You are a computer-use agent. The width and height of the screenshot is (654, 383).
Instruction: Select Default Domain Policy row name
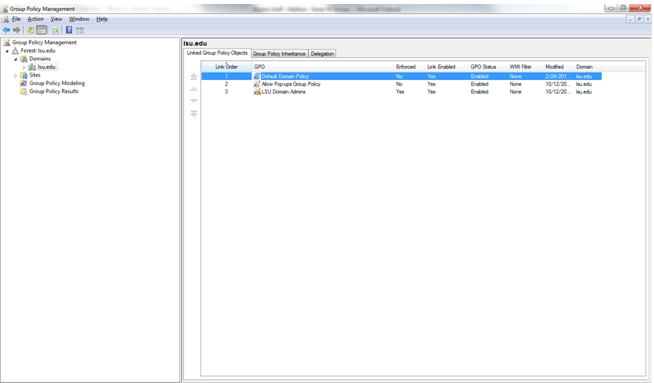pos(285,76)
